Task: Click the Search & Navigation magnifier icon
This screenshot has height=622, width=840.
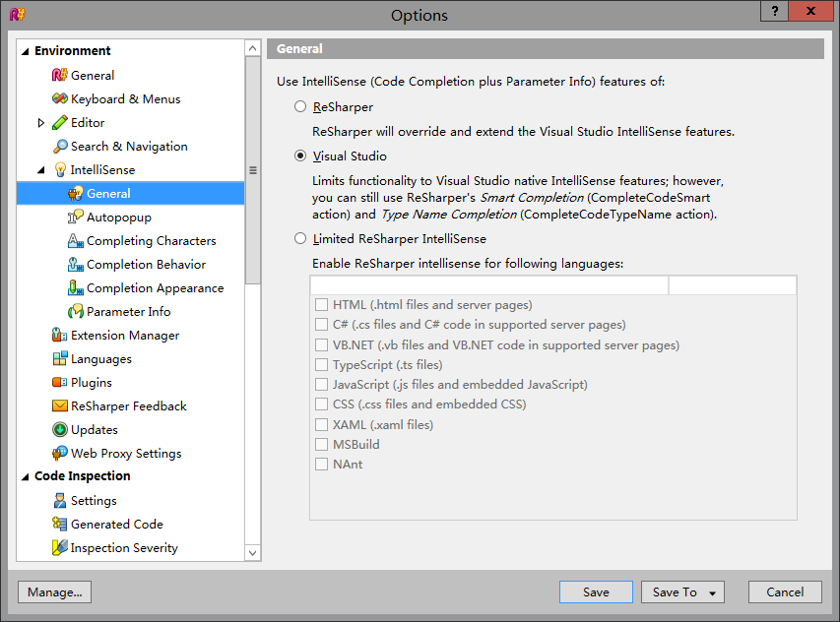Action: pos(59,147)
